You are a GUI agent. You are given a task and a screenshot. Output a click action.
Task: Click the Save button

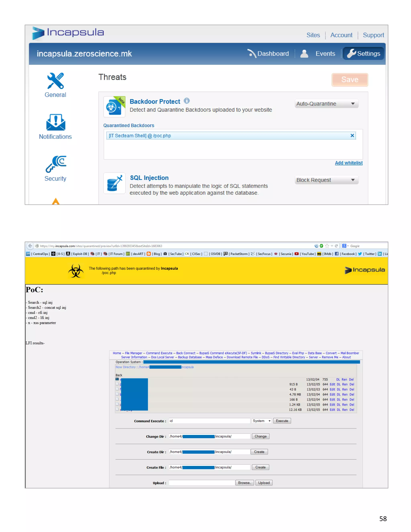point(349,80)
